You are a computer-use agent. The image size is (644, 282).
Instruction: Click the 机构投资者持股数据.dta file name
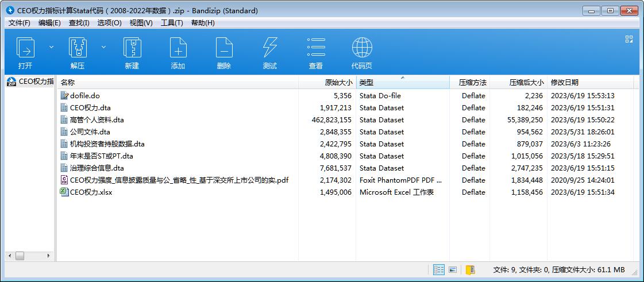point(107,144)
